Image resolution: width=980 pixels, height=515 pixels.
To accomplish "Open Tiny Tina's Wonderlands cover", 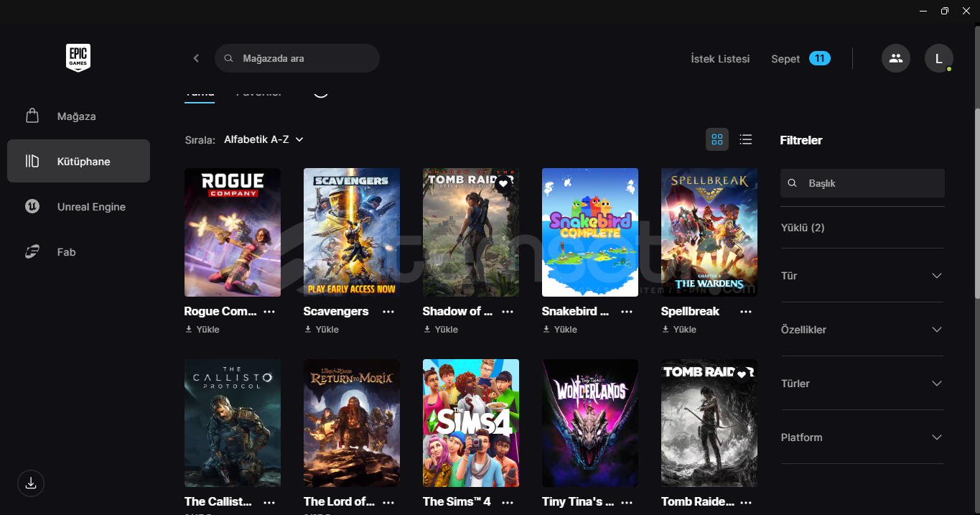I will 590,423.
